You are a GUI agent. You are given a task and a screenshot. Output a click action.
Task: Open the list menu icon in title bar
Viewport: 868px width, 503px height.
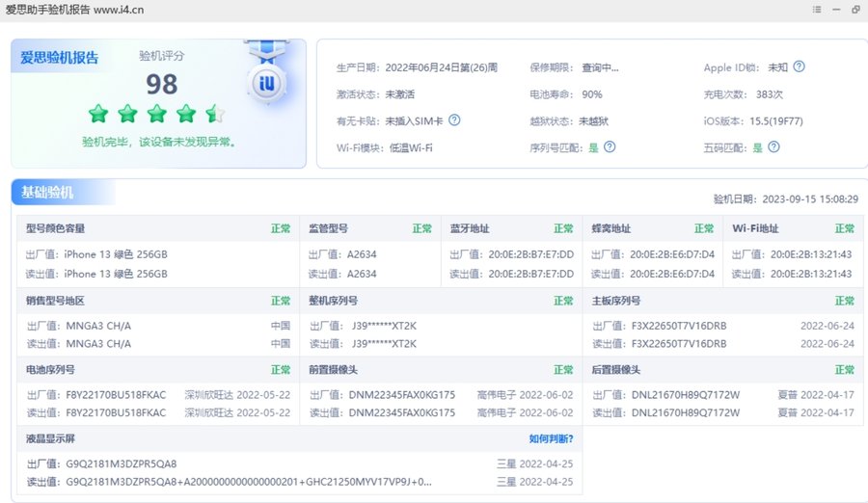coord(817,10)
